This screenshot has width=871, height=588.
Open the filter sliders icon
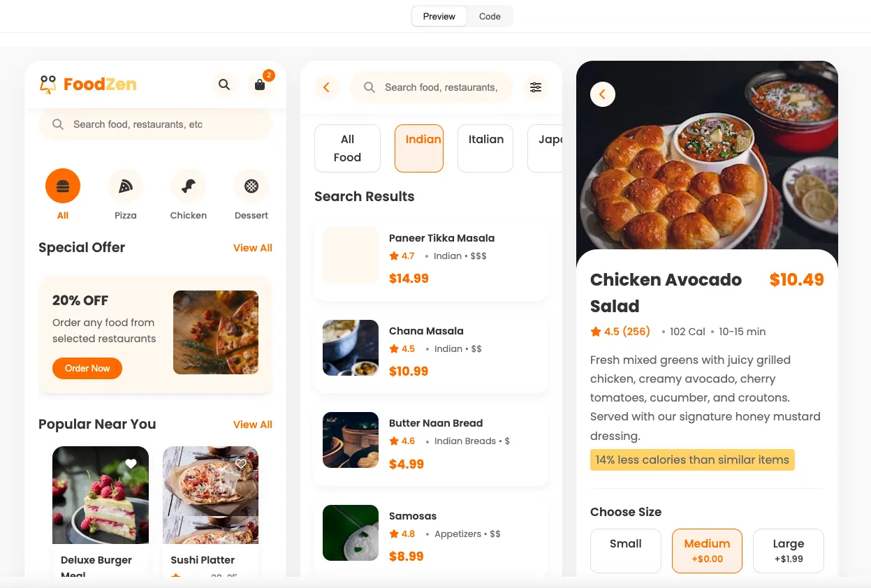pos(536,87)
